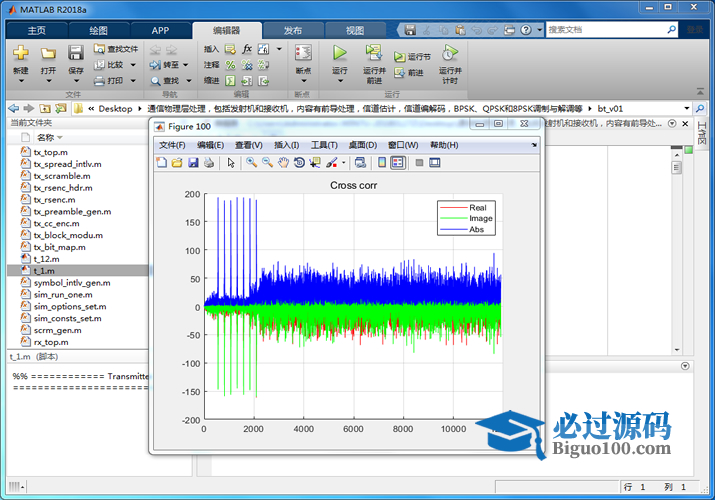
Task: Select the Pan hand tool in figure
Action: [x=283, y=162]
